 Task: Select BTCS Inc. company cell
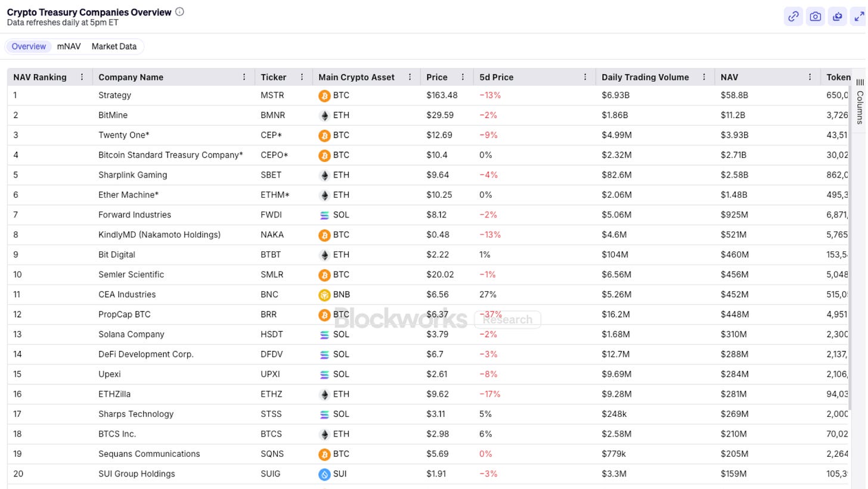pyautogui.click(x=117, y=434)
